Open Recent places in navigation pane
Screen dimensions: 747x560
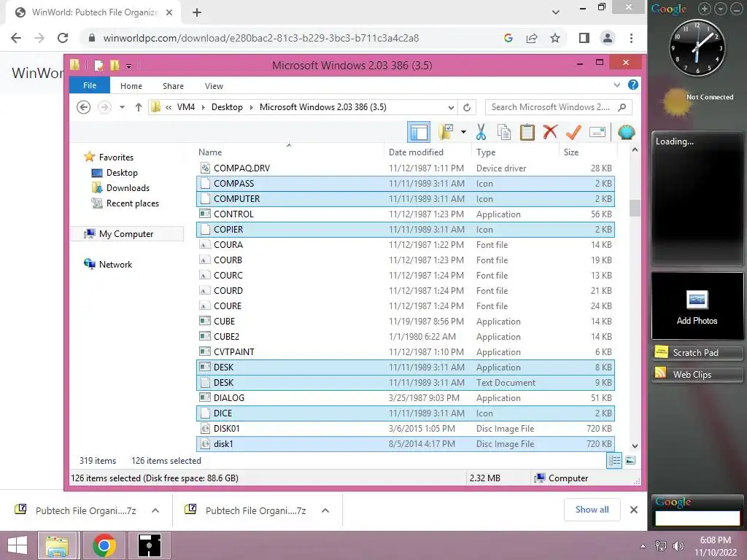[133, 203]
